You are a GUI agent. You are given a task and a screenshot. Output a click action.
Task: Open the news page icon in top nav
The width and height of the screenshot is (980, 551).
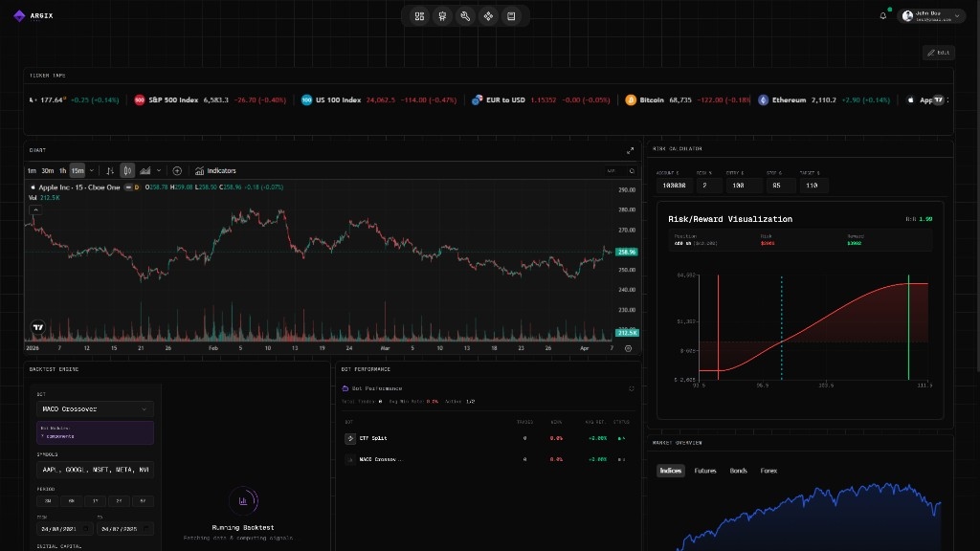[511, 16]
